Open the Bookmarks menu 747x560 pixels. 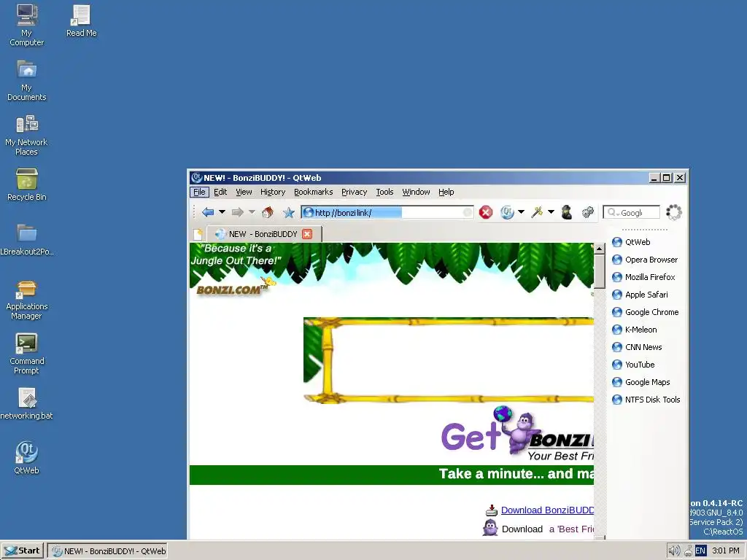[313, 192]
